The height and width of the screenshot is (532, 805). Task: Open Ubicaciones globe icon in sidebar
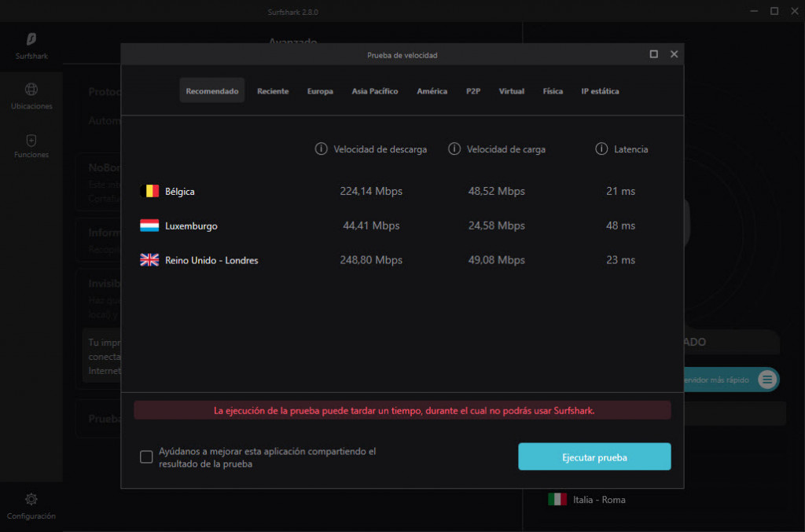(x=31, y=90)
